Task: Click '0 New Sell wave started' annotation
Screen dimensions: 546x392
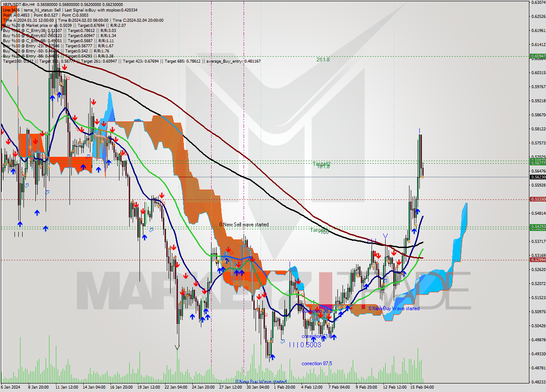Action: 244,225
